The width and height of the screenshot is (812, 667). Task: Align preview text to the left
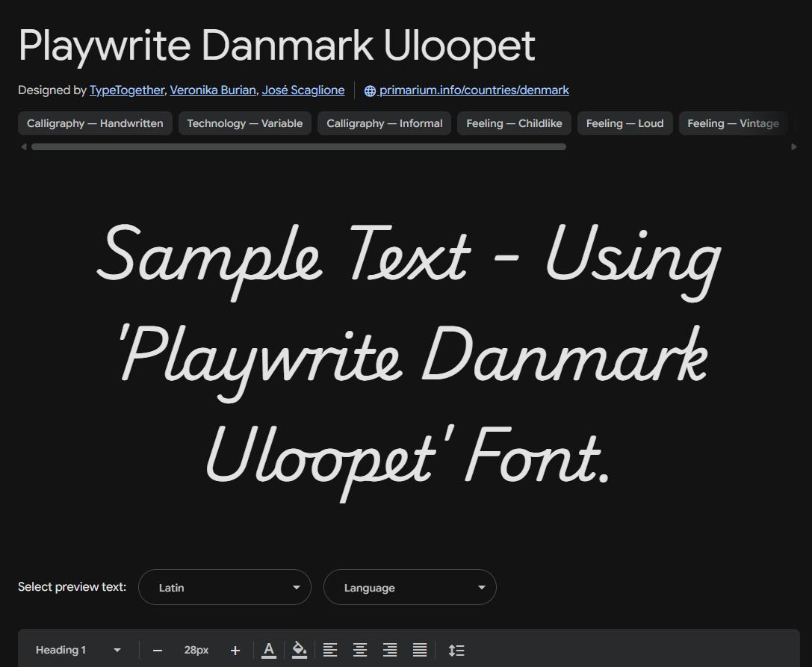(330, 650)
